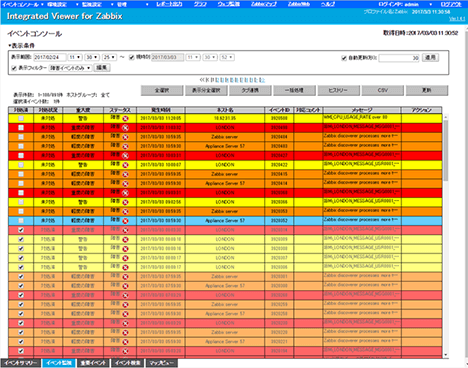Image resolution: width=468 pixels, height=368 pixels.
Task: Click failure status icon for LONDON 10:00:31 row
Action: tap(125, 156)
